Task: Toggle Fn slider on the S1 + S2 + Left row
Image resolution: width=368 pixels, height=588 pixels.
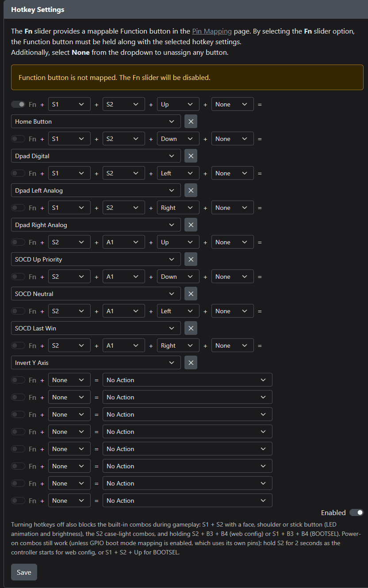Action: coord(18,173)
